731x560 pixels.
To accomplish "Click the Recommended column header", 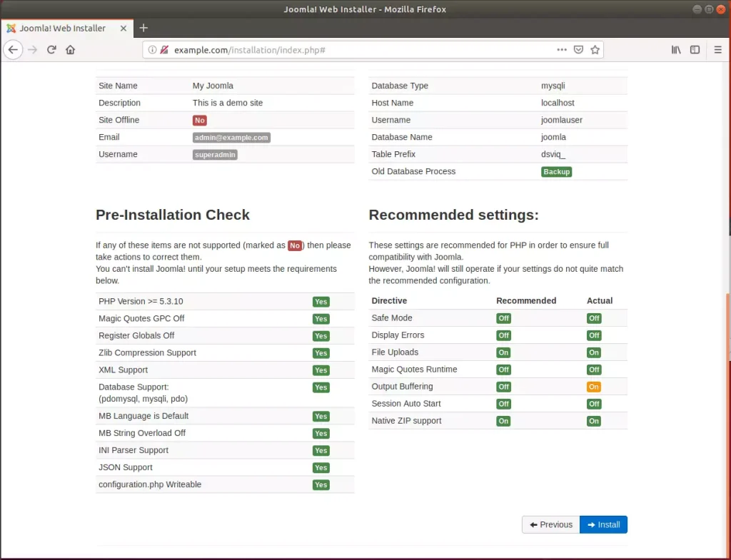I will tap(526, 300).
